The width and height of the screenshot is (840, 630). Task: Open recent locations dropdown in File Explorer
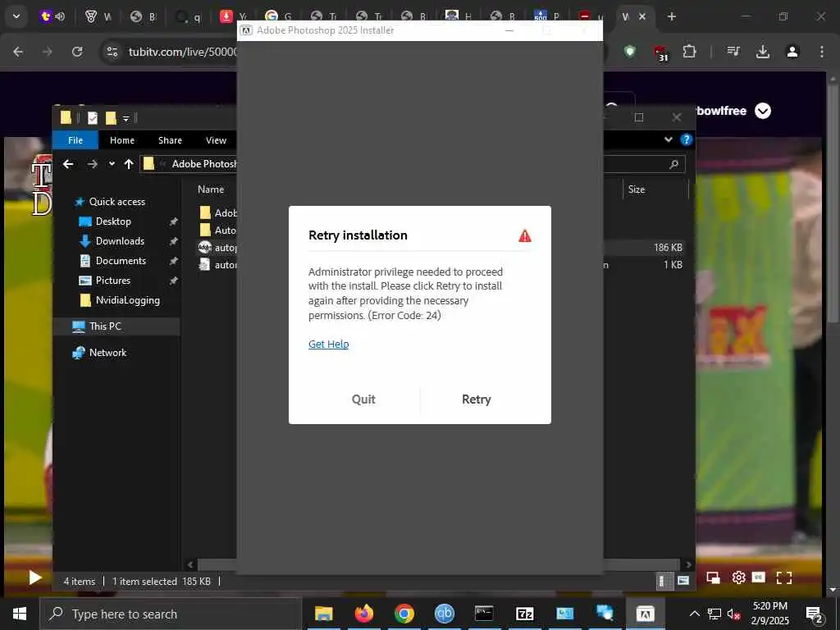coord(112,164)
